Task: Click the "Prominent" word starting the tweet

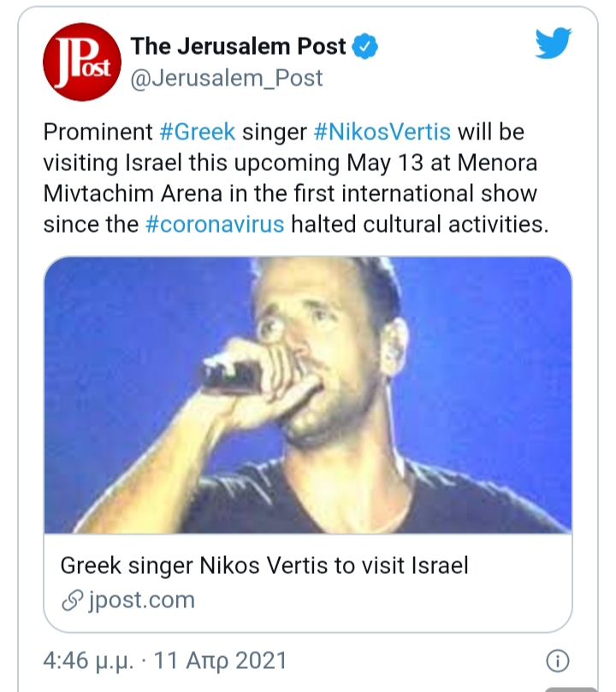Action: click(97, 133)
